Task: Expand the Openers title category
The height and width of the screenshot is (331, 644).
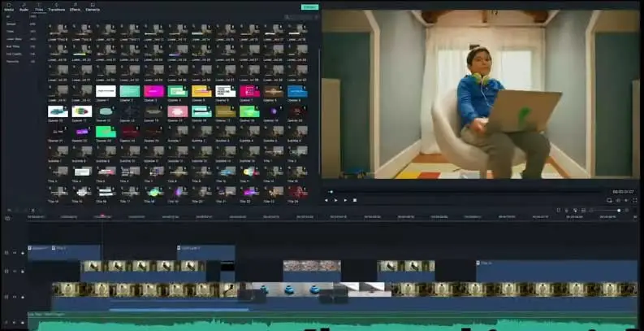Action: pyautogui.click(x=13, y=24)
